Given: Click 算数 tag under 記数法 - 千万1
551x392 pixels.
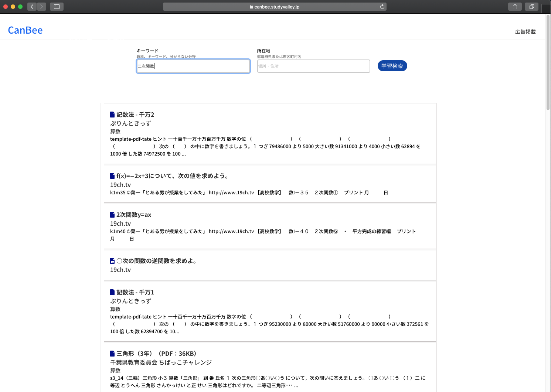Looking at the screenshot, I should point(115,309).
